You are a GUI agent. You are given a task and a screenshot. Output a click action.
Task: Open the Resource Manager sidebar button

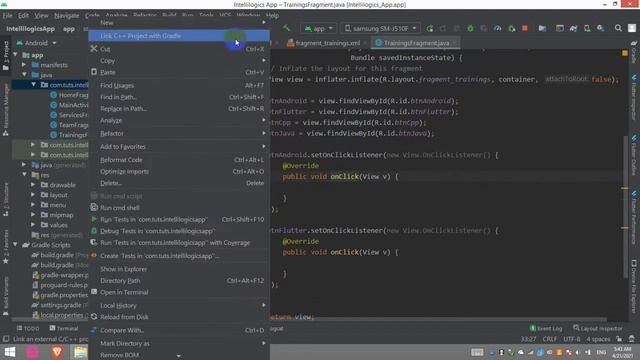pos(6,109)
